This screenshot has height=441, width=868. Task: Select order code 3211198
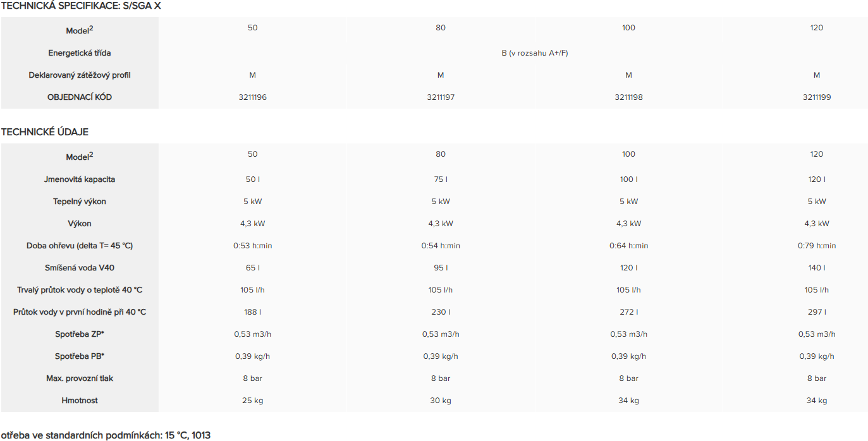[x=628, y=97]
